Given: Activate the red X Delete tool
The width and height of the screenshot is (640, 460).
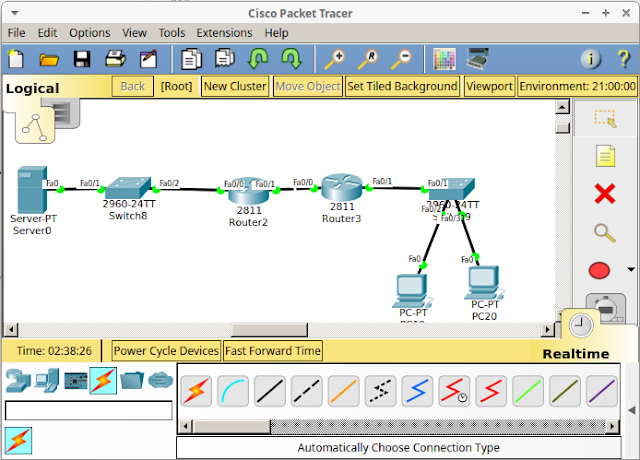Looking at the screenshot, I should (x=605, y=194).
